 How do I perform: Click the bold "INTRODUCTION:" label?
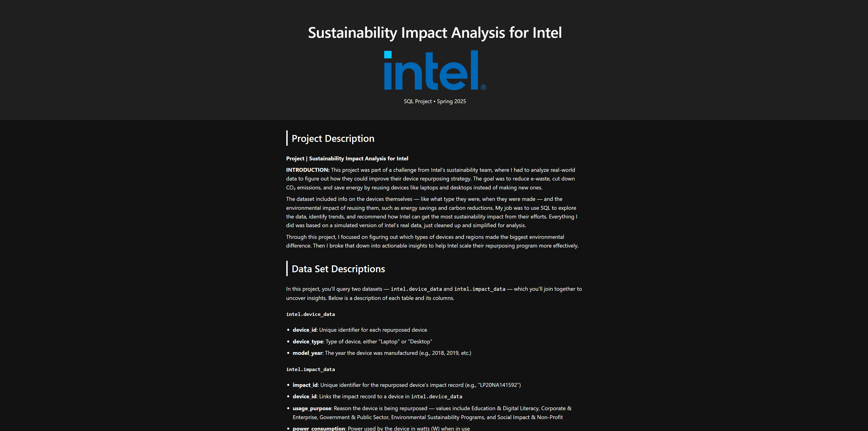tap(308, 170)
